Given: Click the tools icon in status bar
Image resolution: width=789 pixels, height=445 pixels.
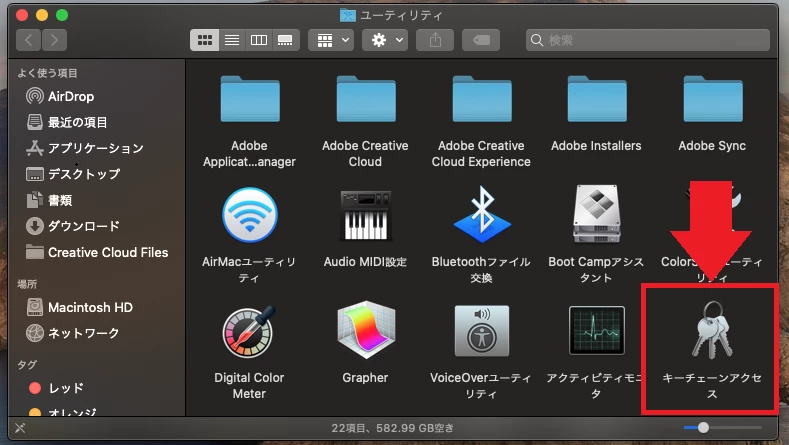Looking at the screenshot, I should (x=20, y=428).
